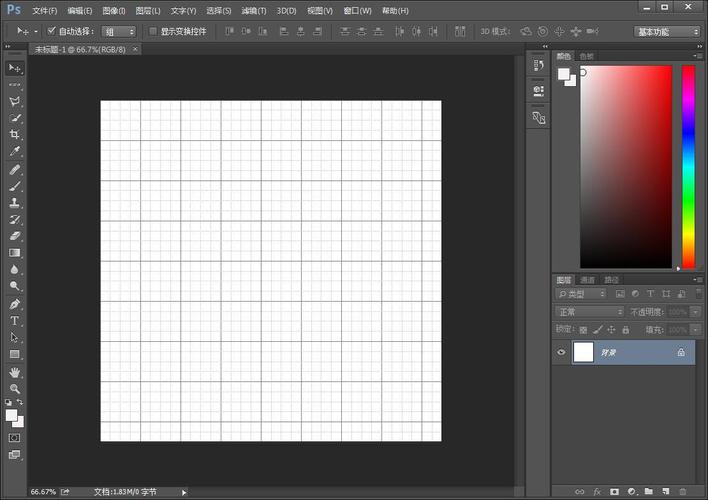Click the hue spectrum slider bar
Image resolution: width=708 pixels, height=500 pixels.
(x=688, y=167)
